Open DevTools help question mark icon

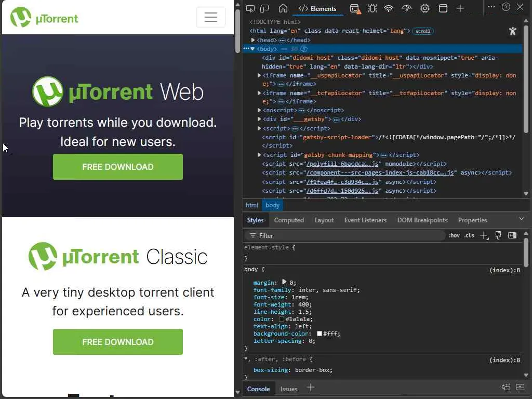pyautogui.click(x=506, y=7)
